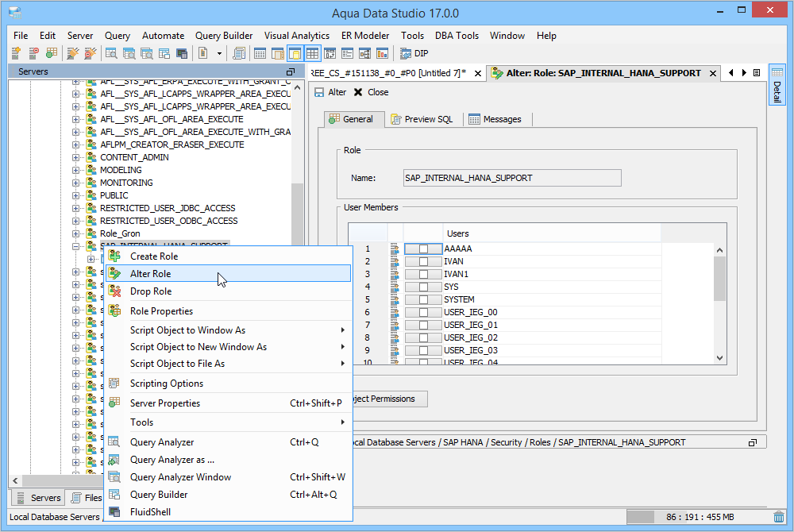Click the chart icon in the toolbar
Image resolution: width=794 pixels, height=532 pixels.
382,53
